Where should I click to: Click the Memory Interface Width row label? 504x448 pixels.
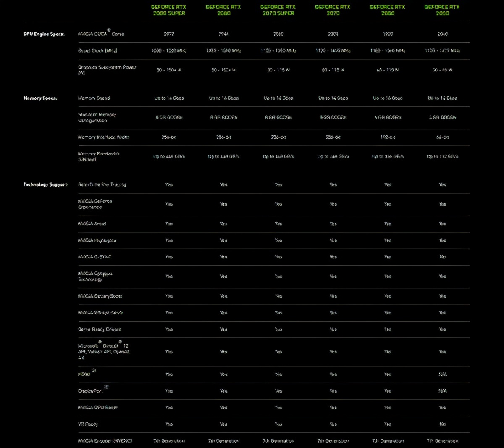103,137
